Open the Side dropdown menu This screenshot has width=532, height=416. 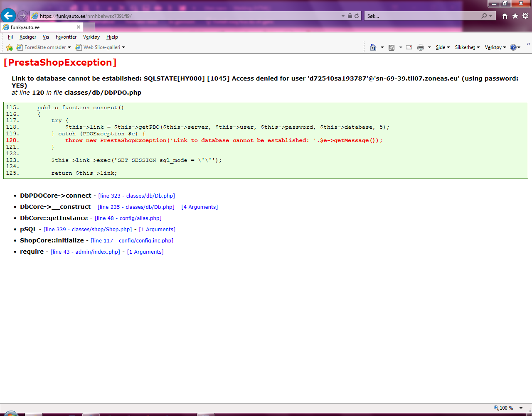pyautogui.click(x=443, y=47)
